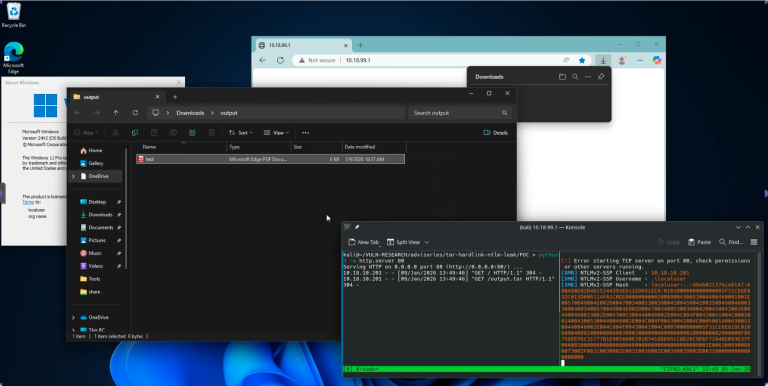This screenshot has height=386, width=768.
Task: Go back in File Explorer navigation
Action: pyautogui.click(x=77, y=113)
